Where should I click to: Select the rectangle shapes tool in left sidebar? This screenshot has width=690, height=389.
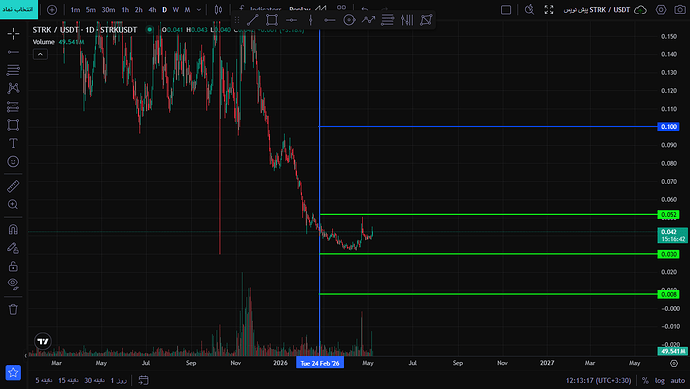pyautogui.click(x=13, y=125)
